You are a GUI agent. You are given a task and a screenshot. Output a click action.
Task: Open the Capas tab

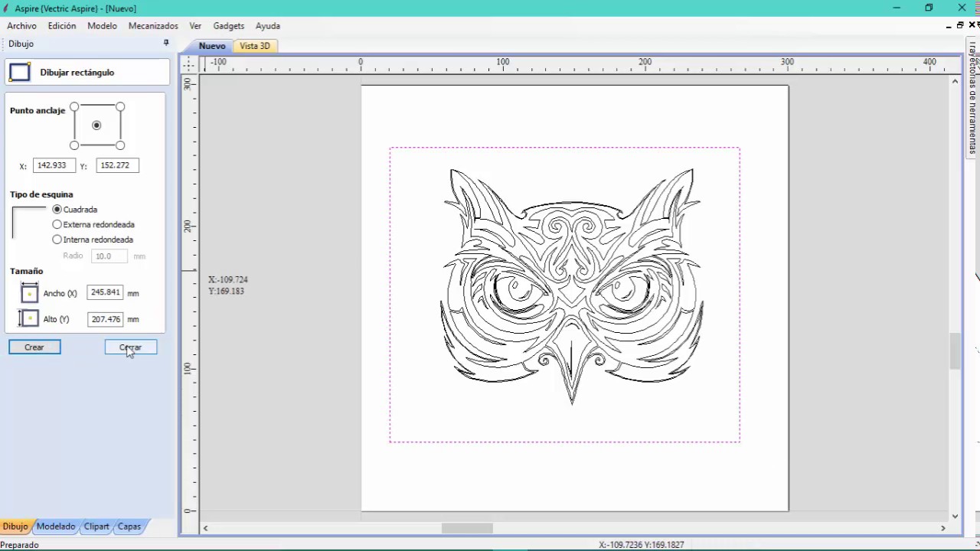tap(129, 527)
